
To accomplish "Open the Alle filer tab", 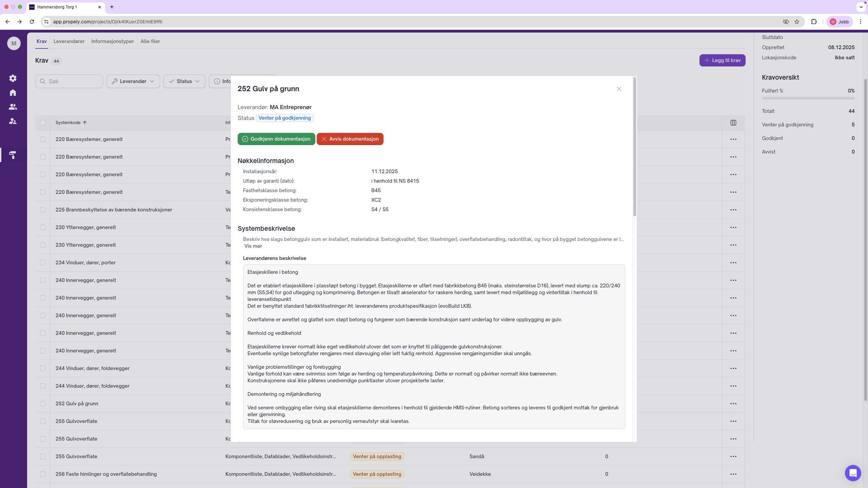I will pos(150,41).
